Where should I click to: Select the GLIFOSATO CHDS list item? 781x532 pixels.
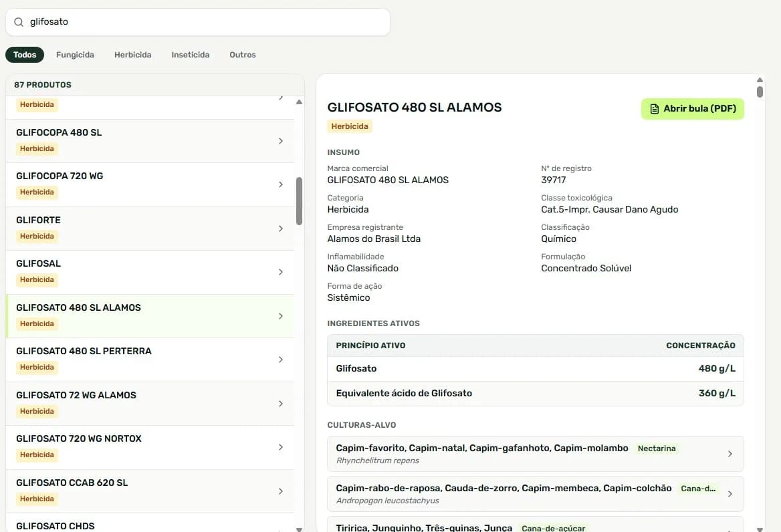coord(150,523)
